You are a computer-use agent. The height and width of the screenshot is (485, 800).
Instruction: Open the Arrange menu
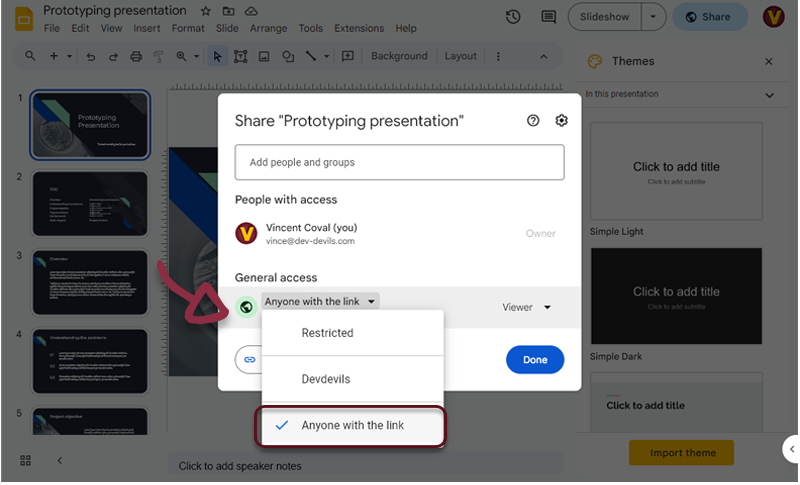click(x=268, y=29)
